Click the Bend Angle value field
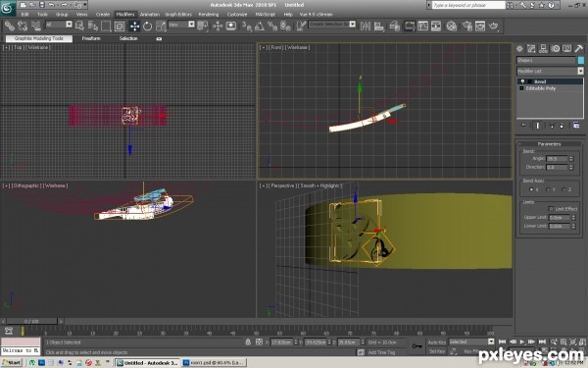Screen dimensions: 588x368 click(x=557, y=159)
